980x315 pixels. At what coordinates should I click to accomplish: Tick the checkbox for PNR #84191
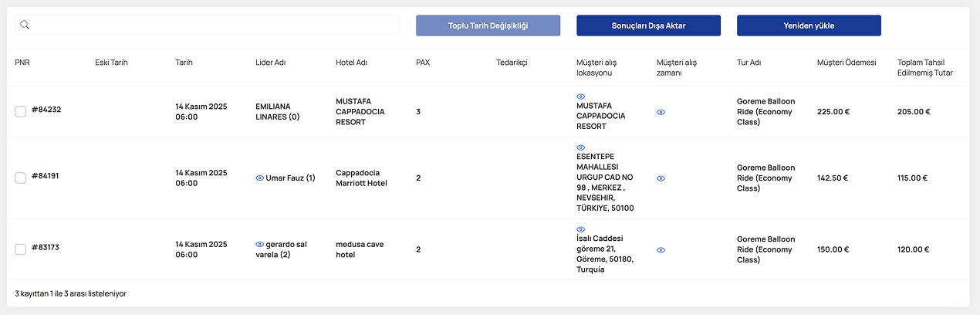[x=21, y=178]
